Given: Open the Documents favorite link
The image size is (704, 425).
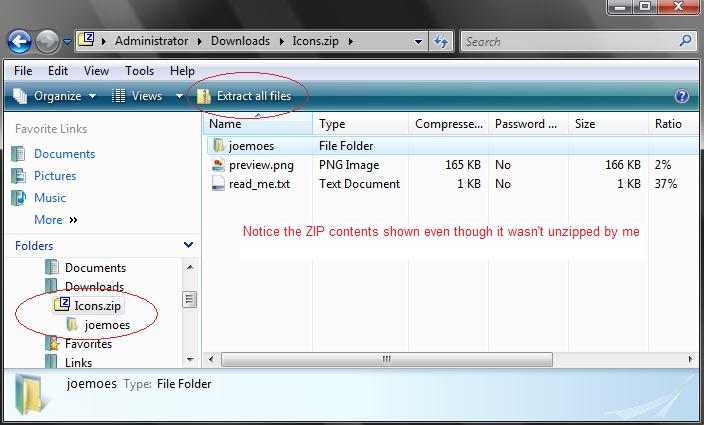Looking at the screenshot, I should (x=65, y=154).
